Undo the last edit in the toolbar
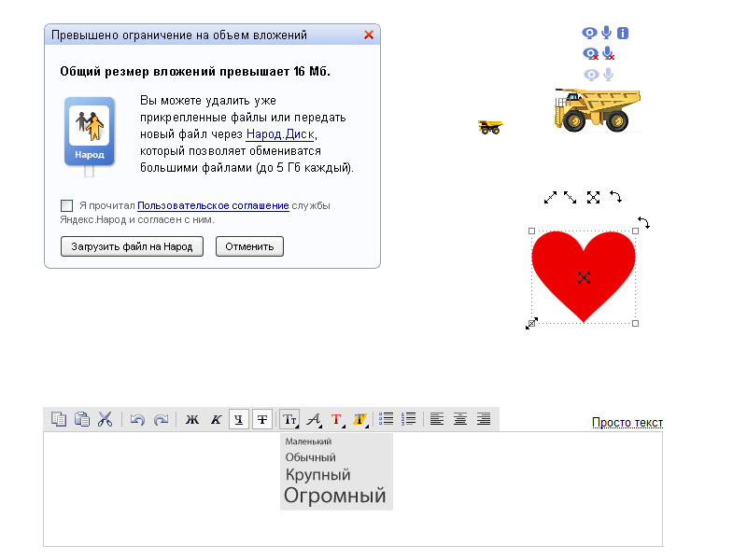Screen dimensions: 747x560 coord(137,419)
